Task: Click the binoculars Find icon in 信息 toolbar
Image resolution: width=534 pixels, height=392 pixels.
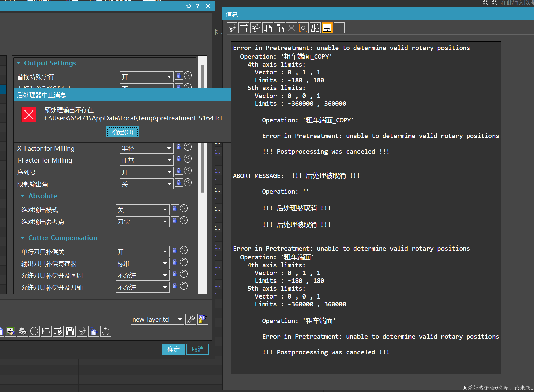Action: pyautogui.click(x=315, y=28)
